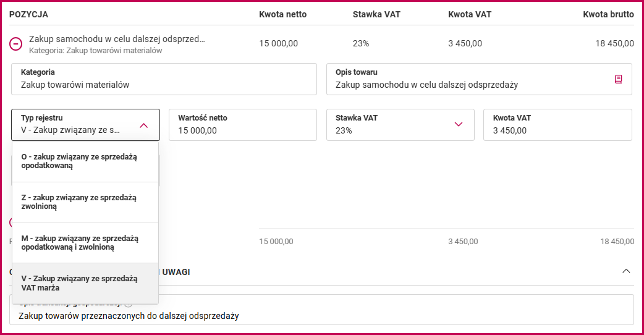Click the UWAGI section heading
The height and width of the screenshot is (335, 644).
(176, 272)
